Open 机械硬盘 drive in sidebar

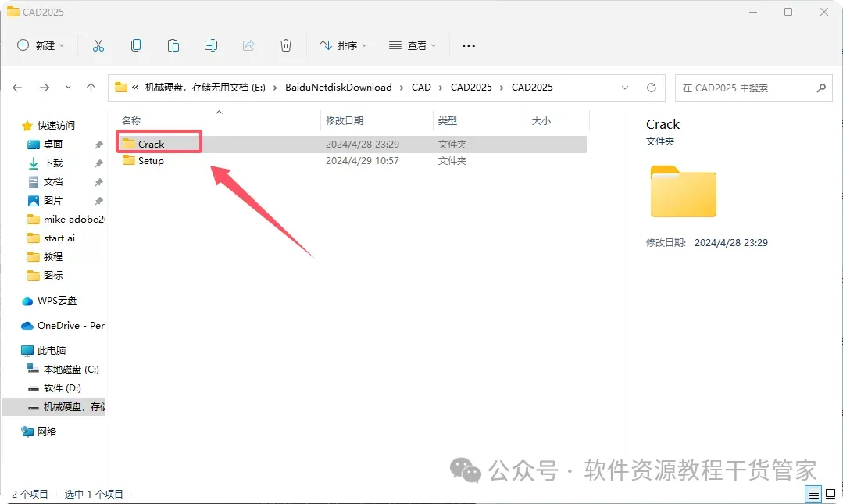(x=55, y=406)
